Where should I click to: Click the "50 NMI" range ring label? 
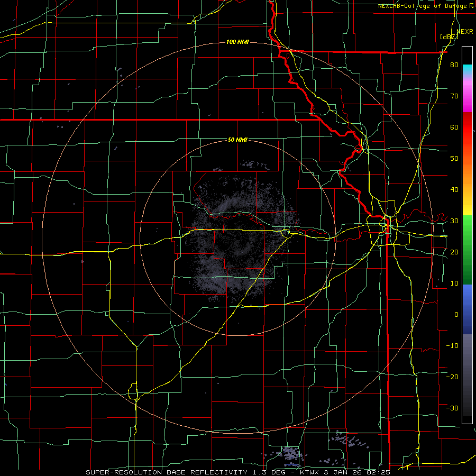[237, 140]
